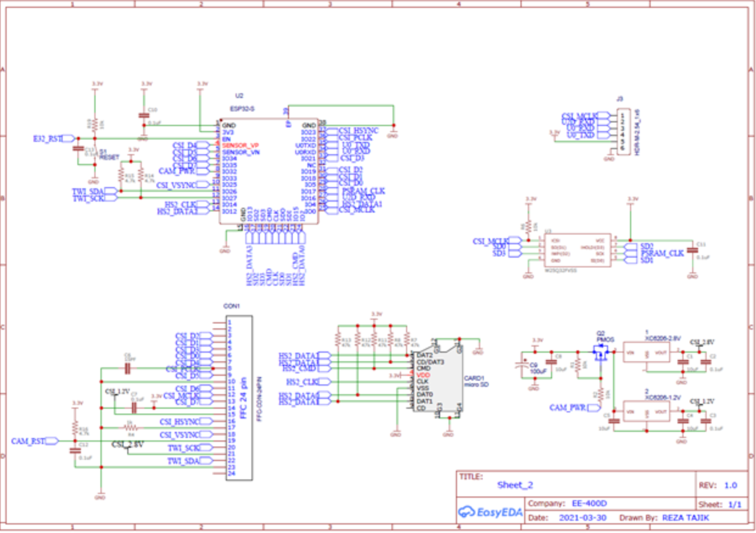Click the CON1 designator above the FFC connector
The image size is (756, 533).
pos(233,306)
